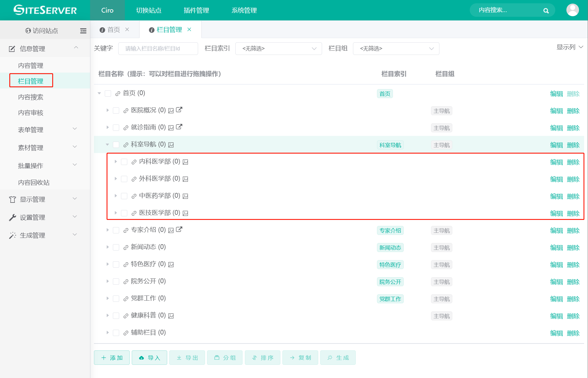The width and height of the screenshot is (588, 378).
Task: Close the 栏目管理 tab
Action: 189,29
